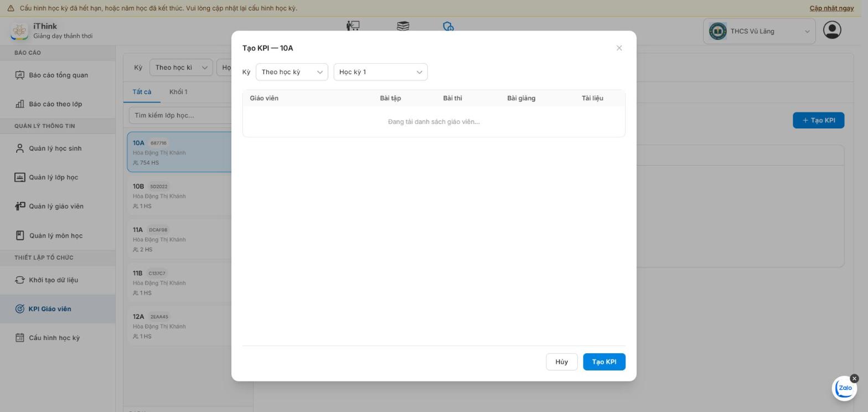868x412 pixels.
Task: Go to Quản lý lớp học
Action: pos(58,177)
